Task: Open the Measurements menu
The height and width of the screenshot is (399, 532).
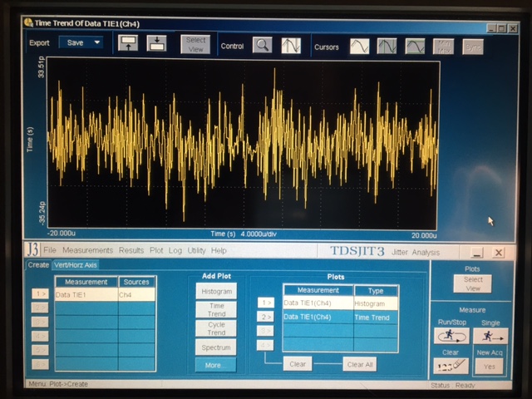Action: click(x=87, y=250)
